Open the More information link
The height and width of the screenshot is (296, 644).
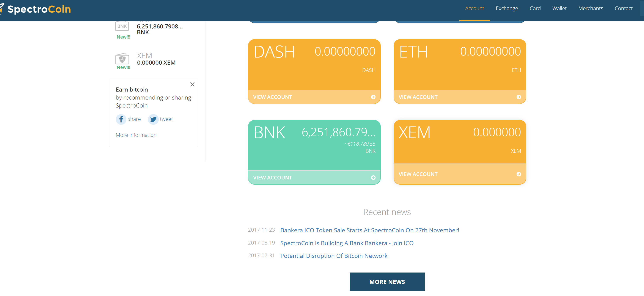[136, 135]
